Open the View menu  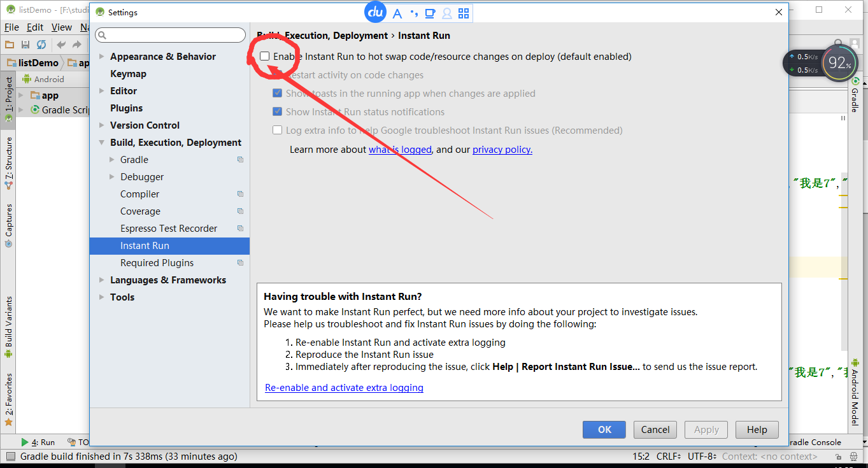(x=62, y=27)
